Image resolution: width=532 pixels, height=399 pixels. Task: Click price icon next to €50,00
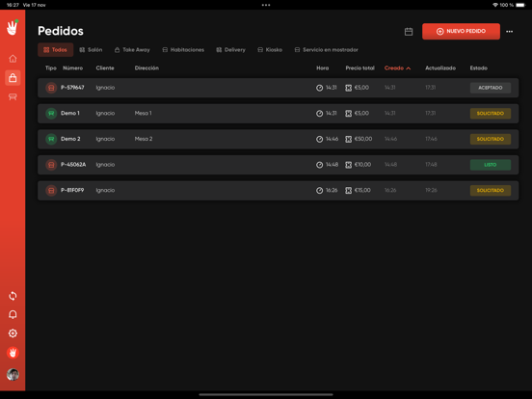click(x=349, y=139)
